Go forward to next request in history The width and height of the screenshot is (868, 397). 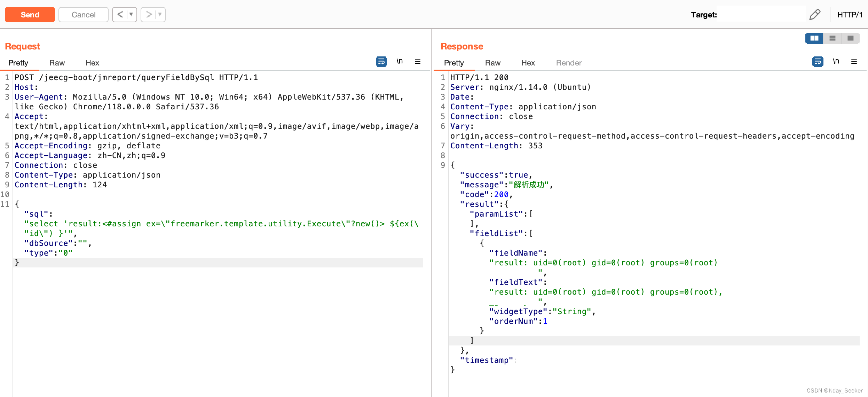pos(149,15)
